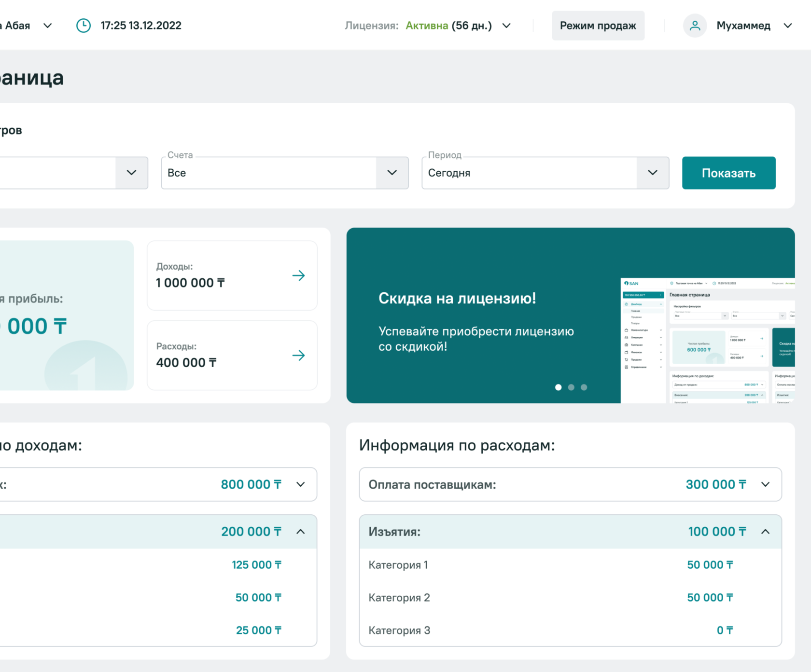Collapse the Изъятия expense section
This screenshot has height=672, width=811.
(765, 532)
